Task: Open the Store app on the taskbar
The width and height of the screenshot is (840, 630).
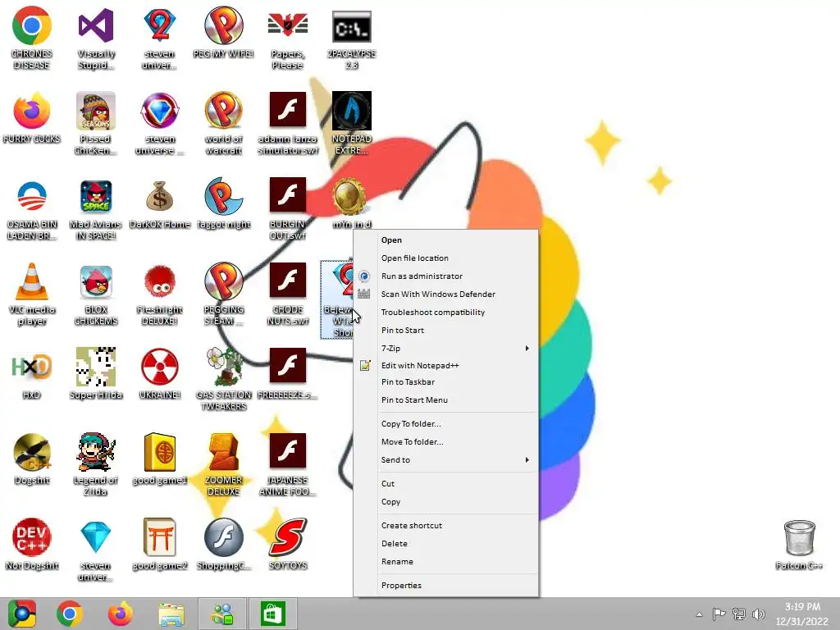Action: click(272, 614)
